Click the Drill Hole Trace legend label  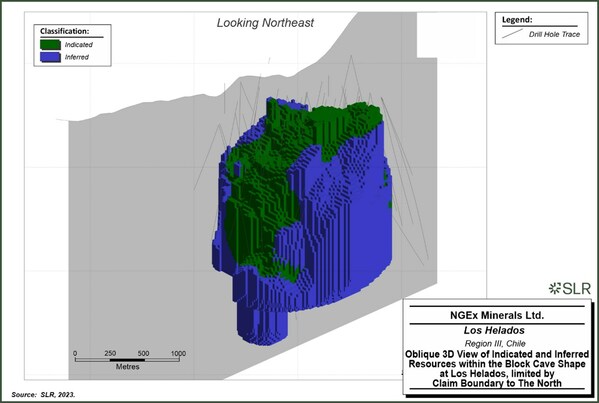pyautogui.click(x=554, y=34)
